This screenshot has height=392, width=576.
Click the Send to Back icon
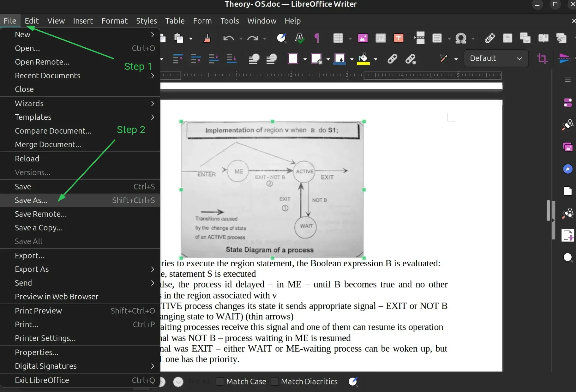tap(231, 58)
